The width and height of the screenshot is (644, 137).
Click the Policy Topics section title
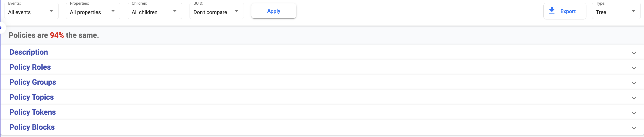[x=32, y=97]
